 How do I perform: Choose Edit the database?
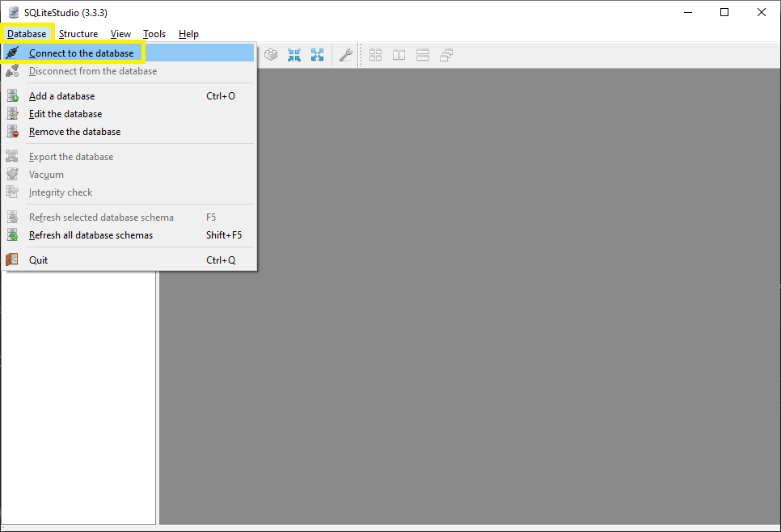(x=129, y=114)
